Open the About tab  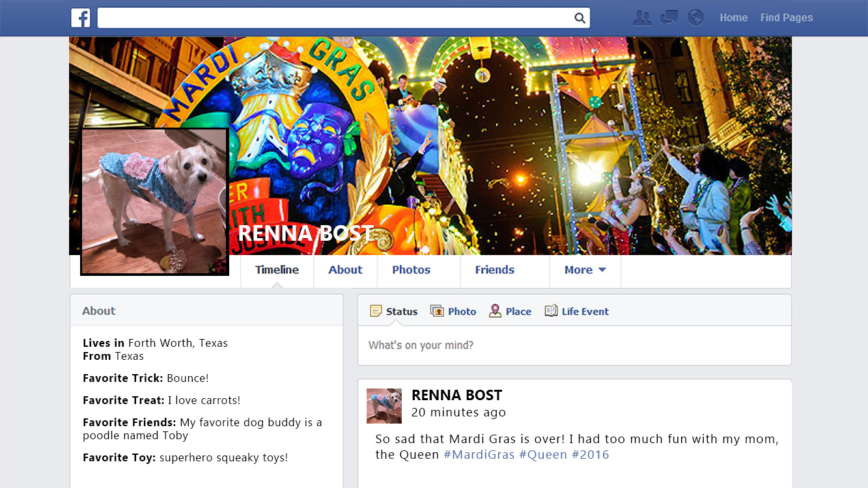click(x=345, y=270)
